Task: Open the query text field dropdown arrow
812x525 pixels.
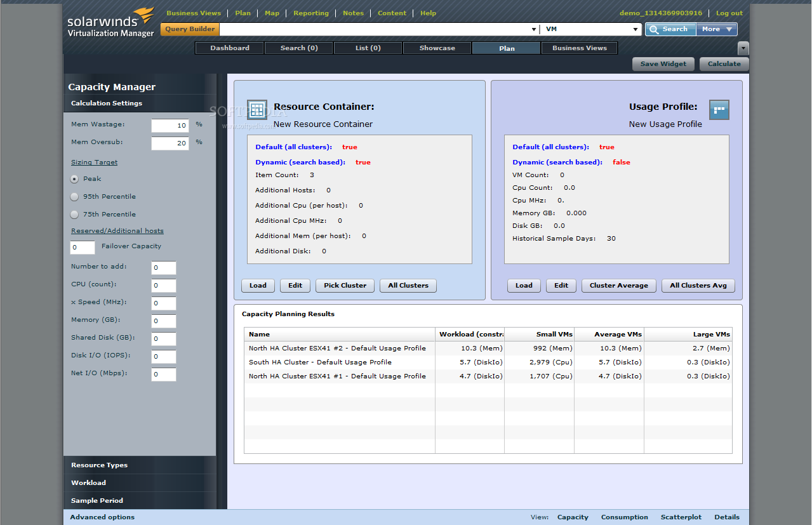Action: click(533, 29)
